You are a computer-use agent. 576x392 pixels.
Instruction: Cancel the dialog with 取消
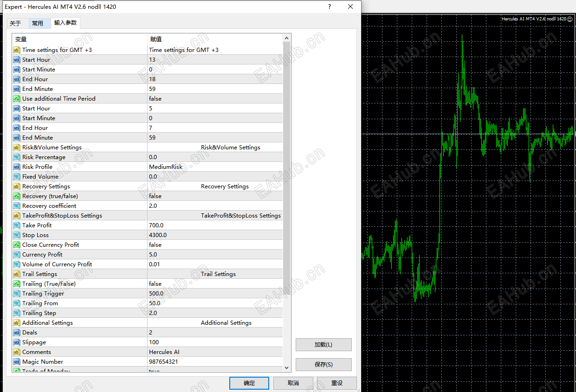click(293, 383)
